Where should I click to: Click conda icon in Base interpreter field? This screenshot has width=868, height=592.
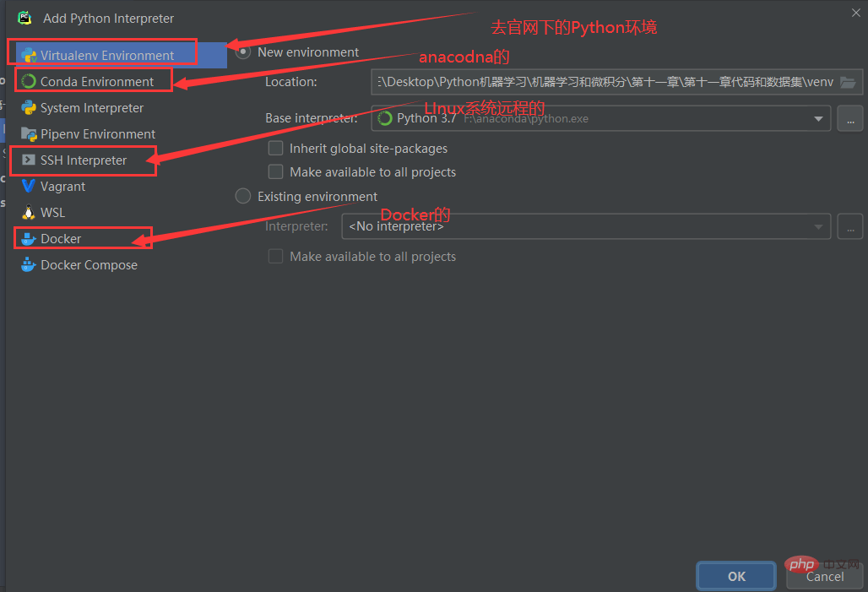pos(385,118)
